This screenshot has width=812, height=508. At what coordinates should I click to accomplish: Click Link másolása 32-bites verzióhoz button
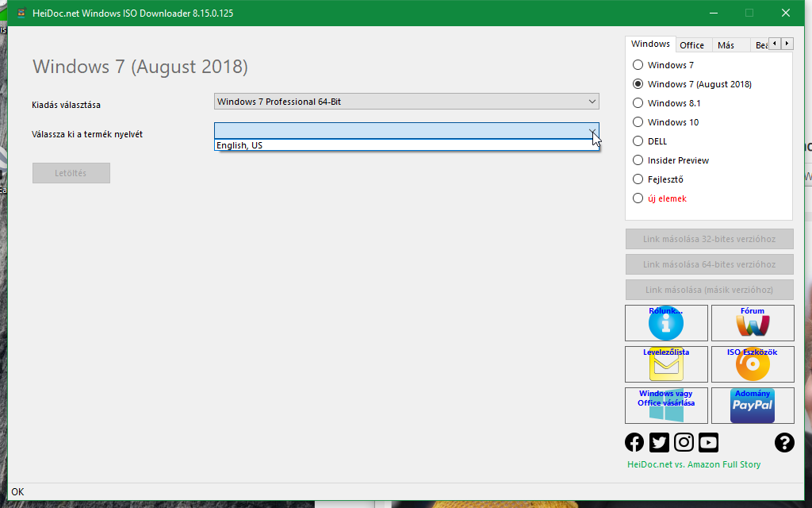pyautogui.click(x=710, y=239)
